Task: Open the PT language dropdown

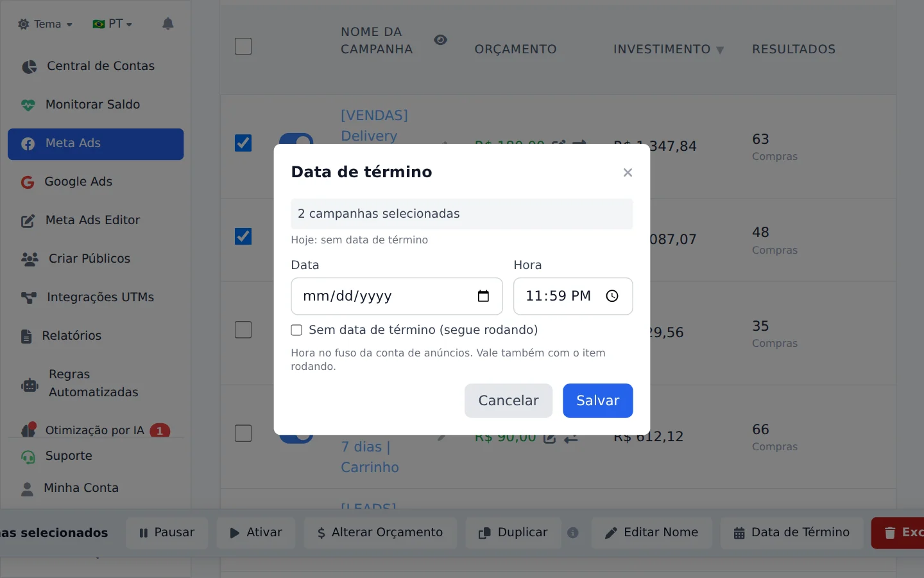Action: point(112,24)
